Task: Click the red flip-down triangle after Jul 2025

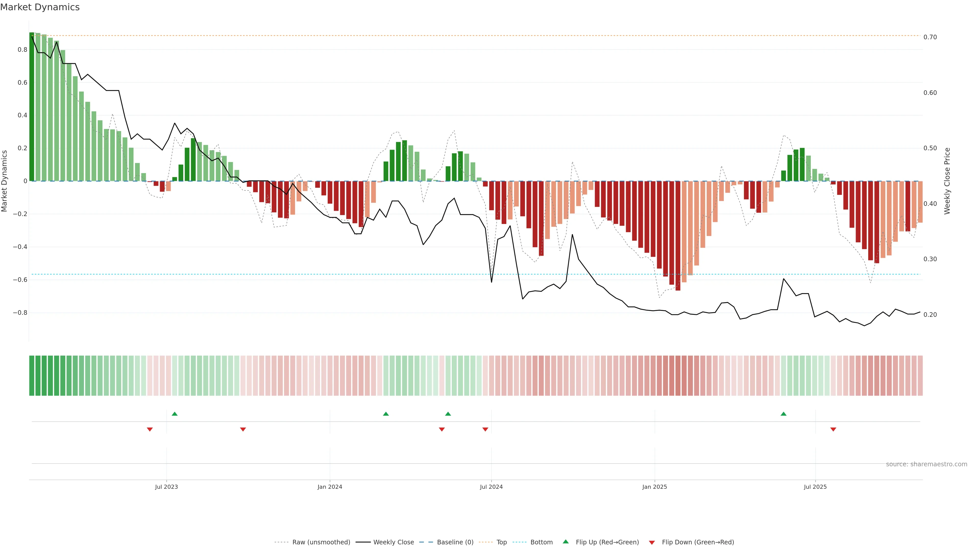Action: click(833, 429)
